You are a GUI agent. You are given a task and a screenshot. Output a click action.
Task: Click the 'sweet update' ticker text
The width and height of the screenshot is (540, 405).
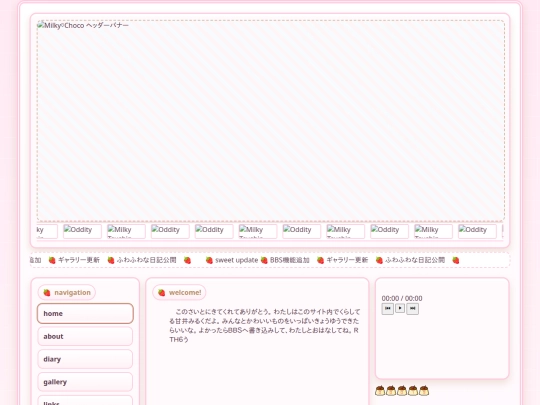[x=236, y=260]
